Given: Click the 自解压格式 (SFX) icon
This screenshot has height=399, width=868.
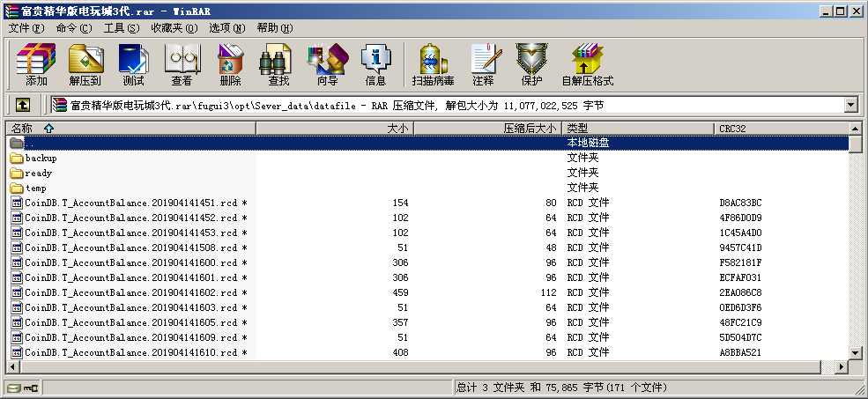Looking at the screenshot, I should pos(588,65).
